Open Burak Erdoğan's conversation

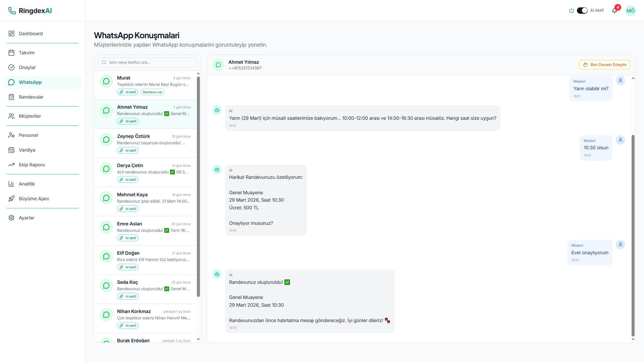[145, 338]
